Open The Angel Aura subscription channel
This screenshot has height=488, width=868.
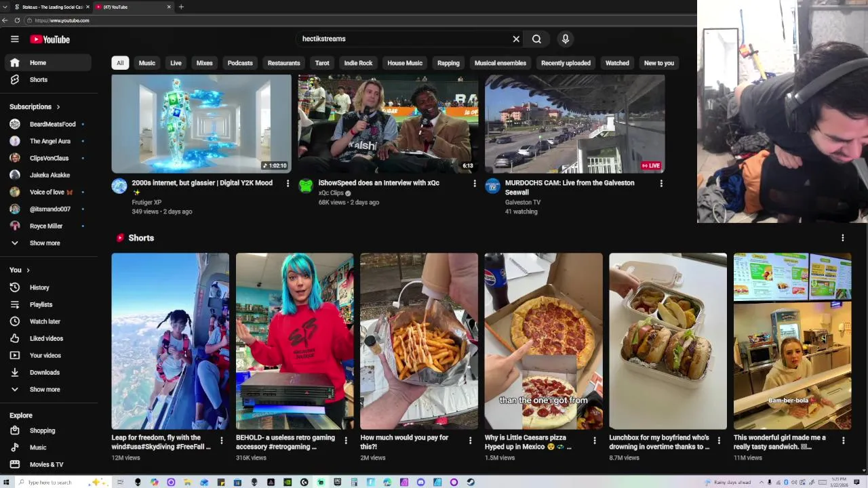(47, 141)
